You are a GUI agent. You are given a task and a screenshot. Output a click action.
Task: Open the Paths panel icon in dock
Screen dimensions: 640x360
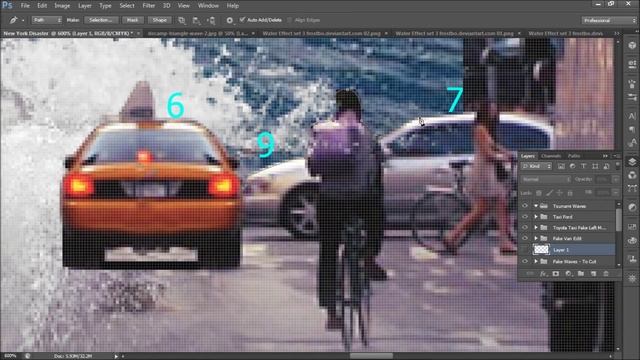pyautogui.click(x=632, y=188)
